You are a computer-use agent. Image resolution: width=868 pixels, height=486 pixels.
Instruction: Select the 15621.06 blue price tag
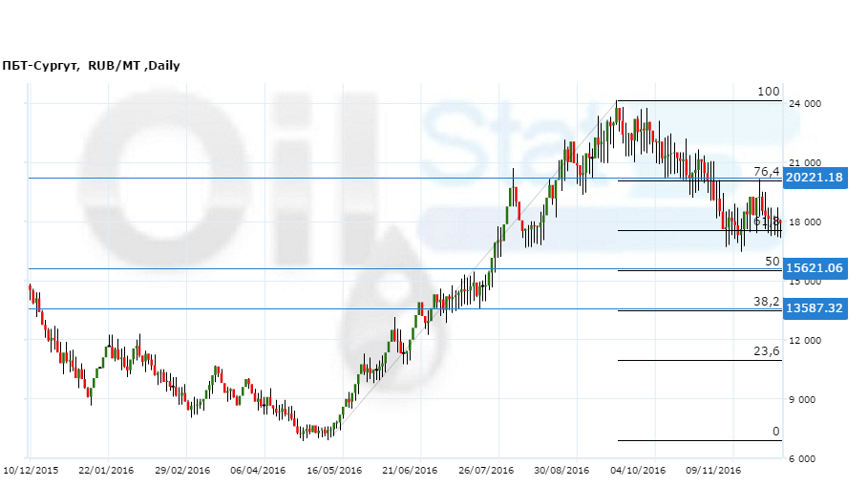(x=814, y=268)
